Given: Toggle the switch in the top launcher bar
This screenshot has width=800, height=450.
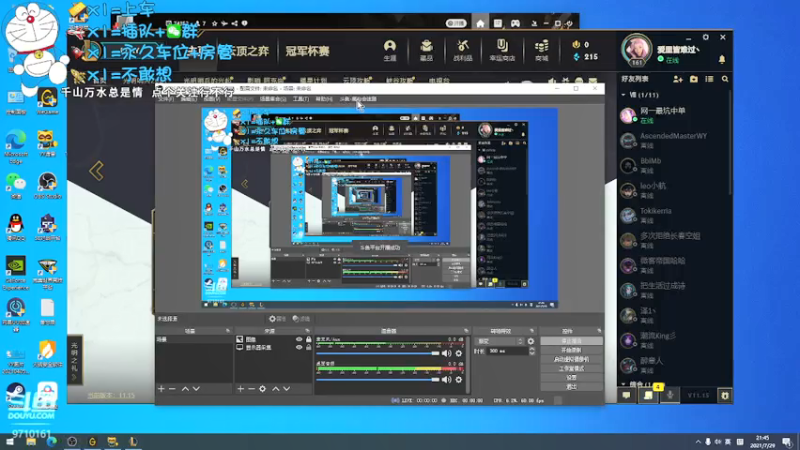Looking at the screenshot, I should [456, 23].
